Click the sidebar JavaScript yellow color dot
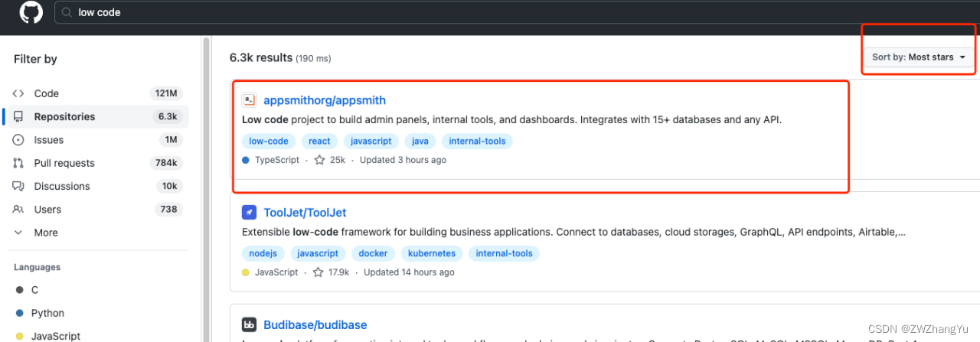This screenshot has height=342, width=980. [x=19, y=336]
